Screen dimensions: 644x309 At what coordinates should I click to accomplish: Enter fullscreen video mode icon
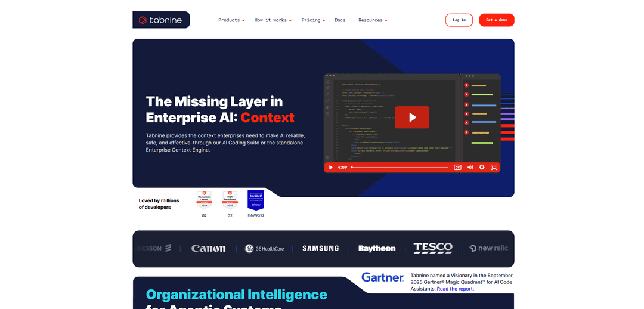pyautogui.click(x=494, y=167)
